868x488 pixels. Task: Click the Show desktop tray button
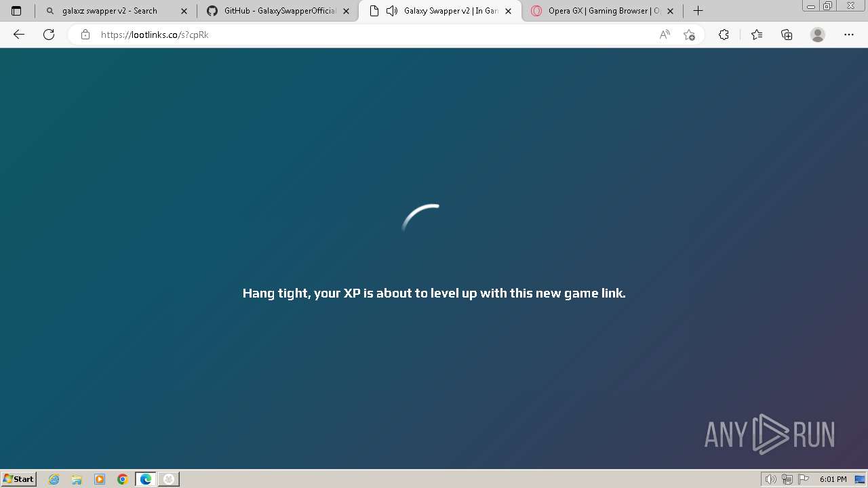860,479
